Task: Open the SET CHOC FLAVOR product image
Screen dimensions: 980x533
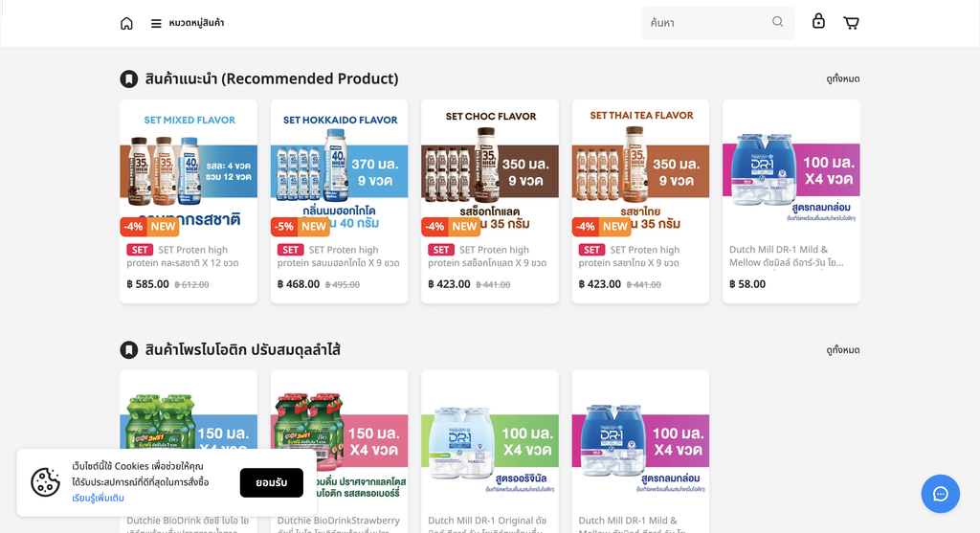Action: [x=490, y=168]
